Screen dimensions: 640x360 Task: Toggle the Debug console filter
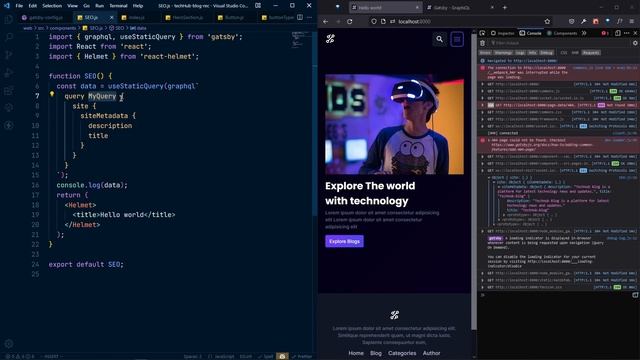547,53
